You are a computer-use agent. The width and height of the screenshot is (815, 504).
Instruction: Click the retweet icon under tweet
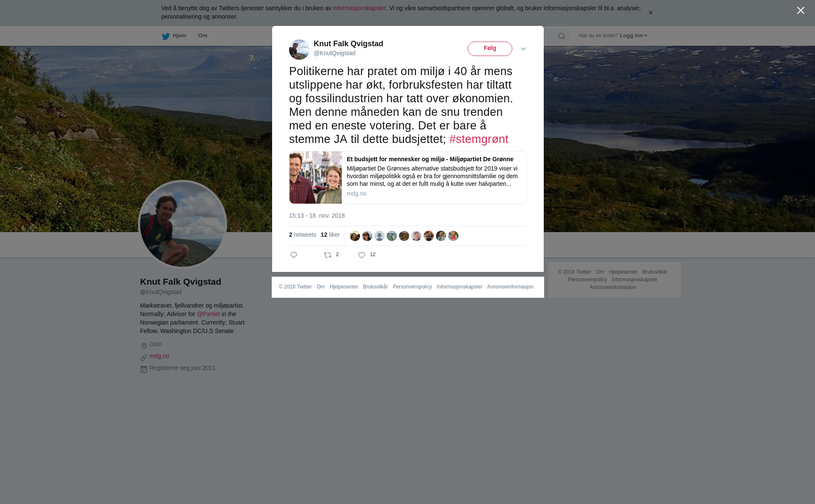(x=328, y=255)
